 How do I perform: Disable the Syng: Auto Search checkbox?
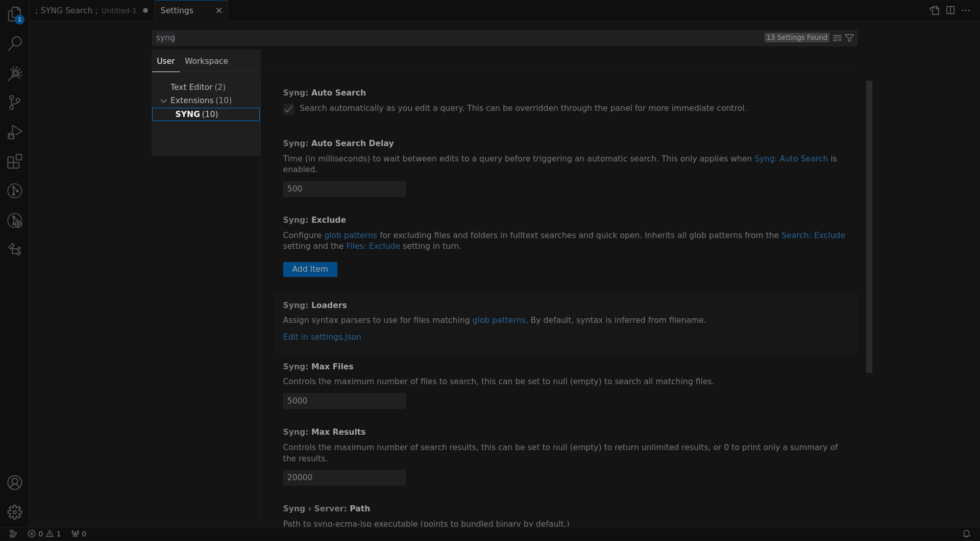[x=288, y=109]
